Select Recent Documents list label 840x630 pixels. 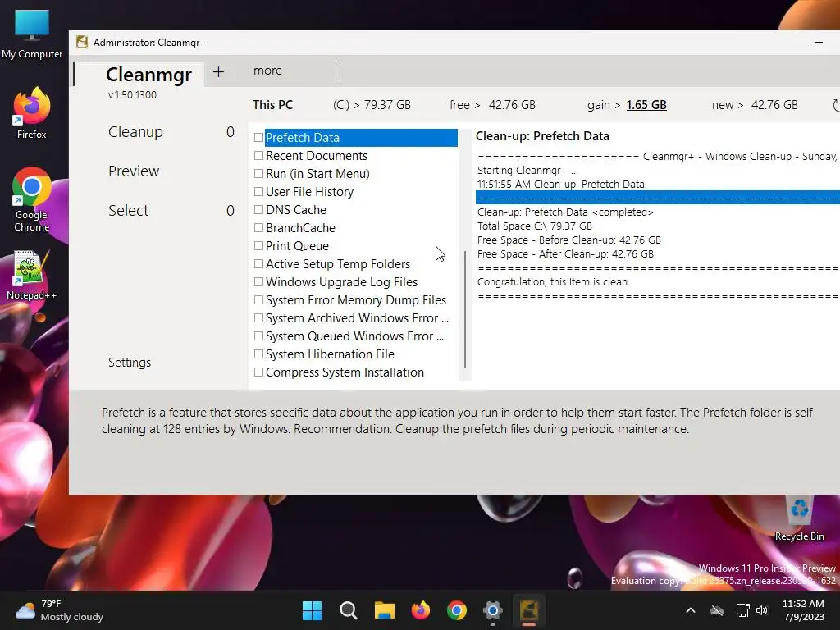[x=317, y=155]
